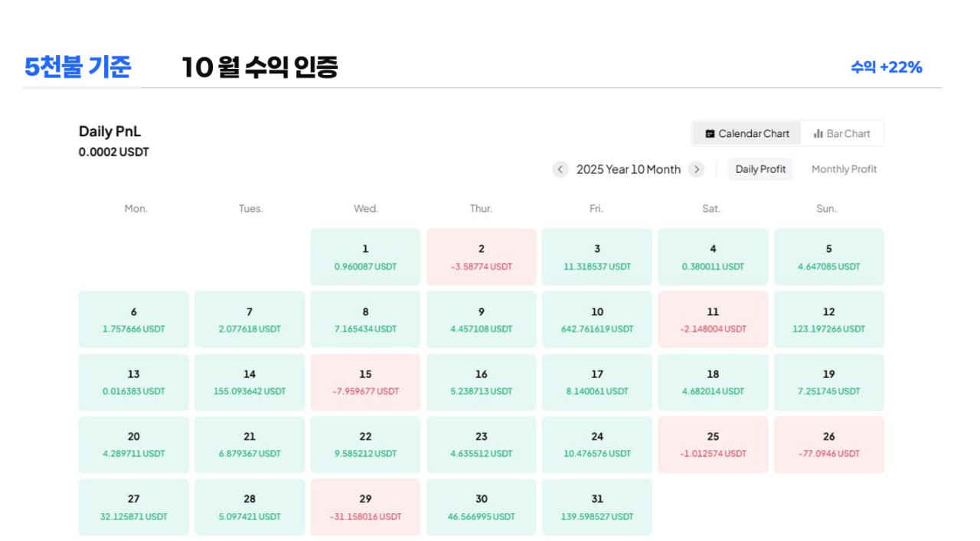This screenshot has width=980, height=541.
Task: Click the calendar icon in Calendar Chart
Action: pos(710,133)
